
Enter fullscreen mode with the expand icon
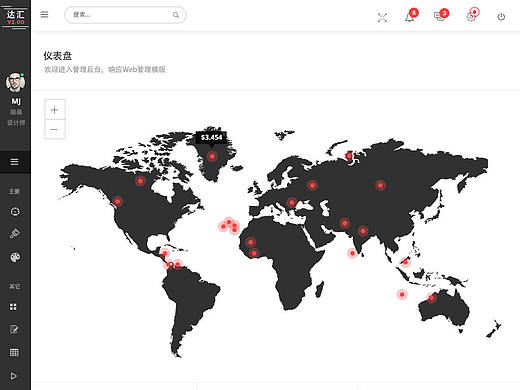click(x=382, y=17)
